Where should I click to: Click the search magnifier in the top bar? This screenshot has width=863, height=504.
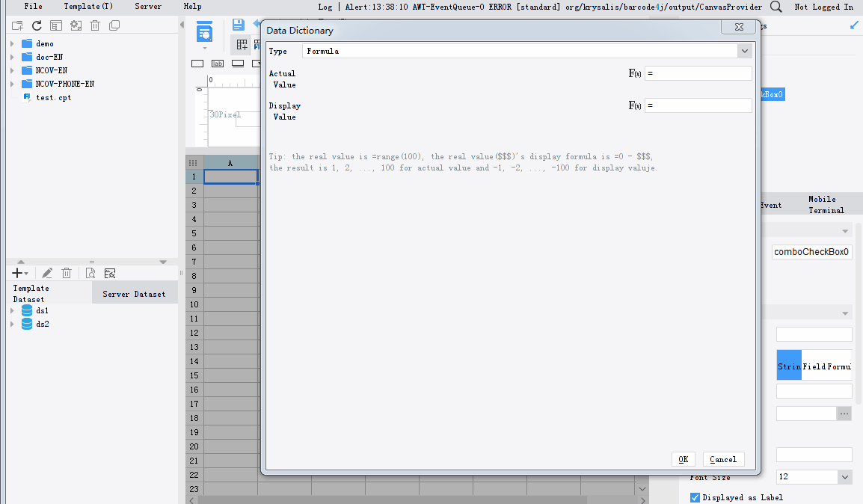coord(776,6)
